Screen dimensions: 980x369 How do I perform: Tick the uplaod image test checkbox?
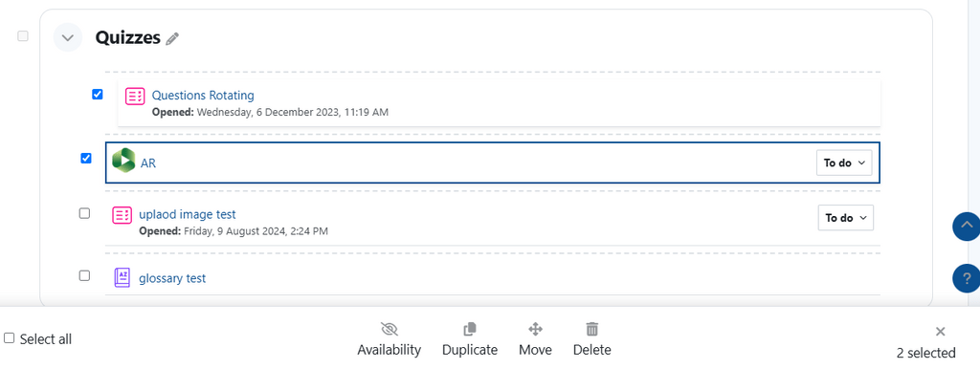pos(84,213)
